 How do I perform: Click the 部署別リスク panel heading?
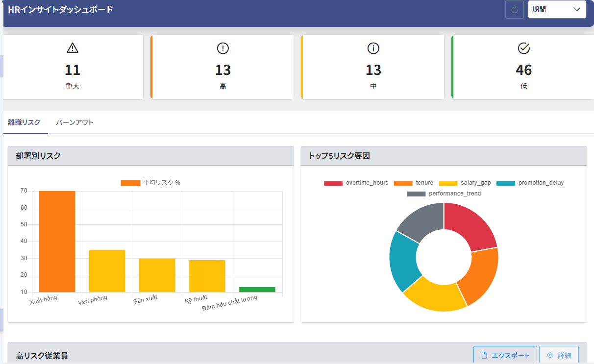[38, 156]
